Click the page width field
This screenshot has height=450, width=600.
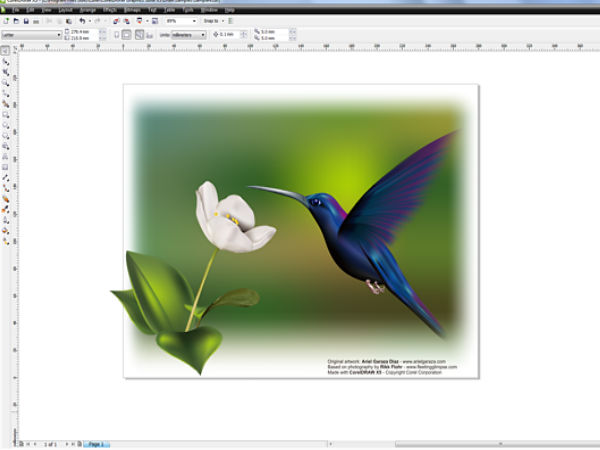(x=83, y=32)
